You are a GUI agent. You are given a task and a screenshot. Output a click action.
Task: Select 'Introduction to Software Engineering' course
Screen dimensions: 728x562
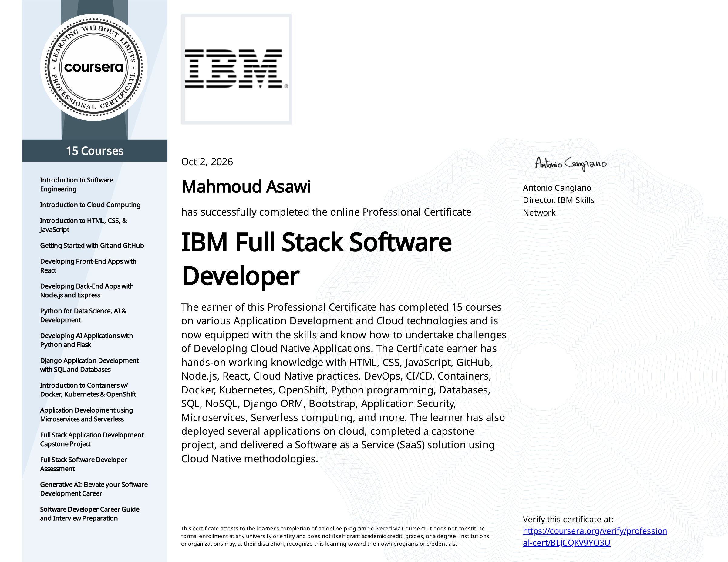(77, 185)
